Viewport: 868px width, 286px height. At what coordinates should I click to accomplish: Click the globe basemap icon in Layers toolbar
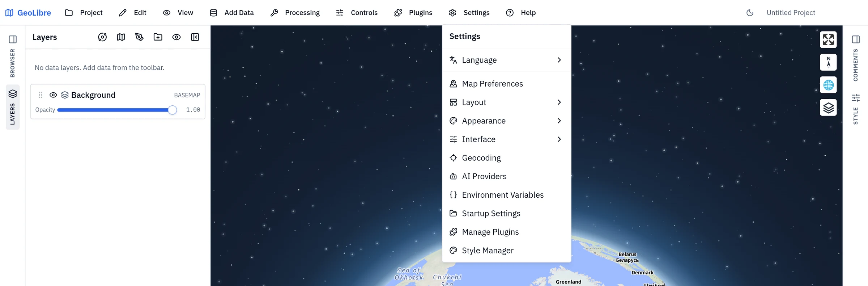pyautogui.click(x=102, y=37)
